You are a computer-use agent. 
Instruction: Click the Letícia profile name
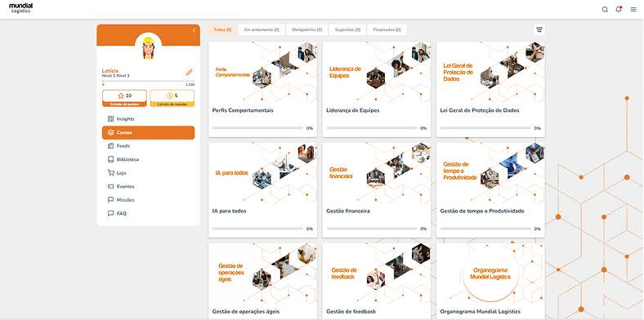coord(110,71)
